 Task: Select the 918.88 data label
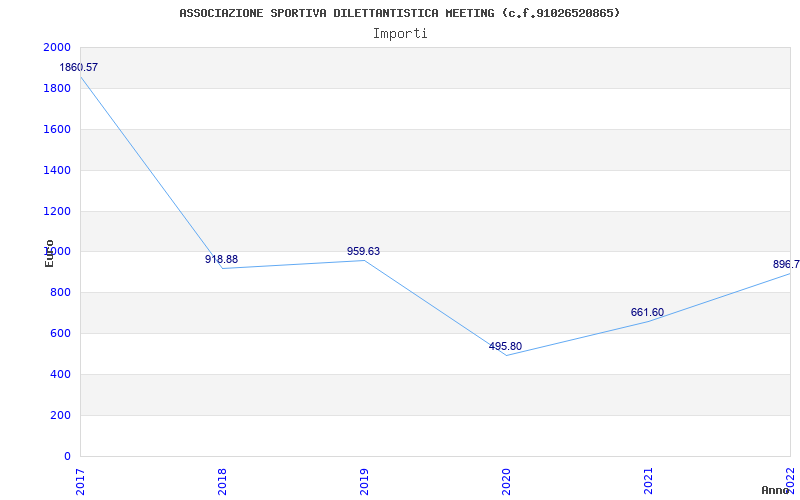(x=221, y=259)
